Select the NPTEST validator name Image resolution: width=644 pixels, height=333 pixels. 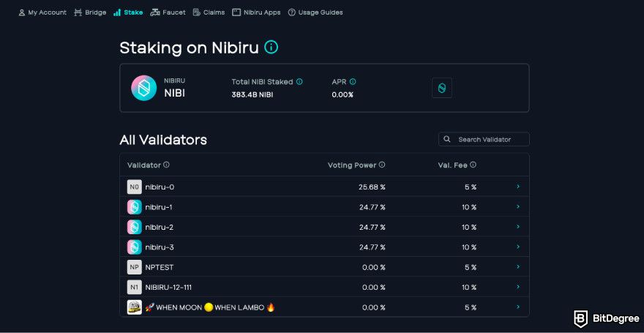pyautogui.click(x=160, y=267)
